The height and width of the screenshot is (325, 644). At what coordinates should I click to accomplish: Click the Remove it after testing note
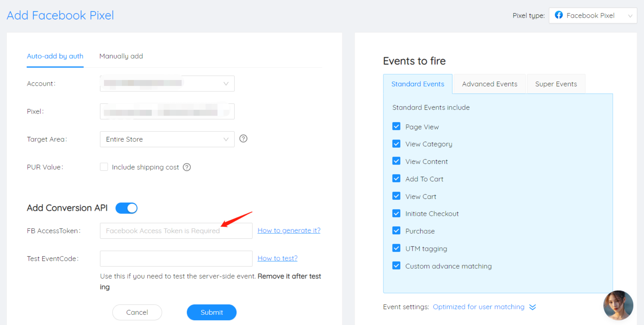[x=210, y=281]
